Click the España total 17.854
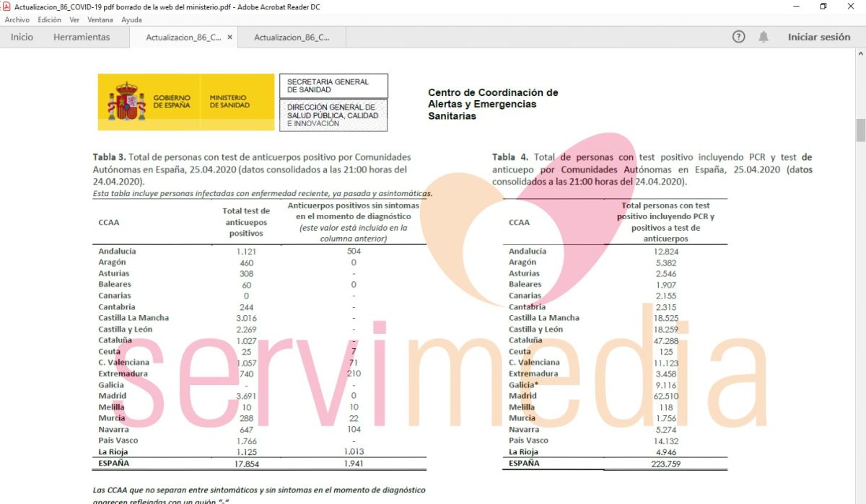Image resolution: width=866 pixels, height=504 pixels. pos(246,464)
